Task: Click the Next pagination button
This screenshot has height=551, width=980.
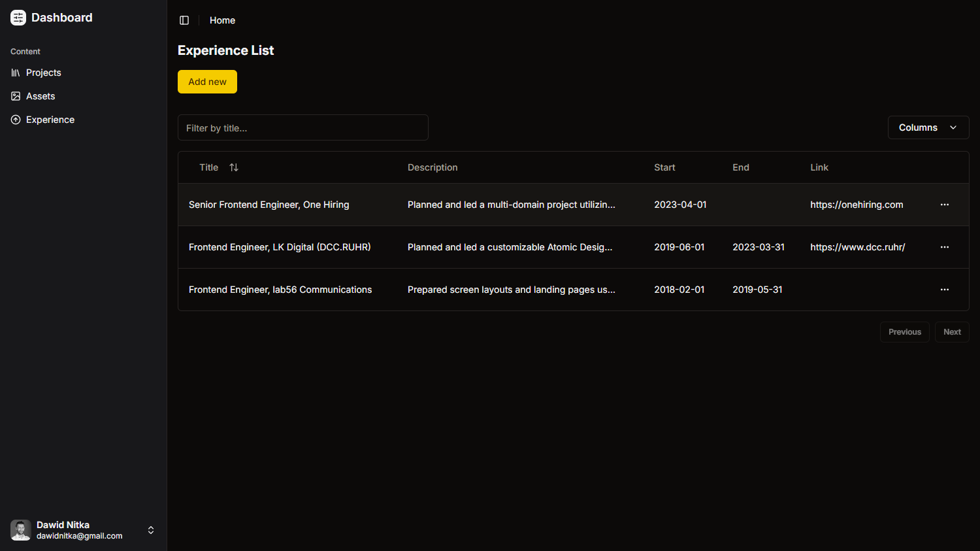Action: click(951, 332)
